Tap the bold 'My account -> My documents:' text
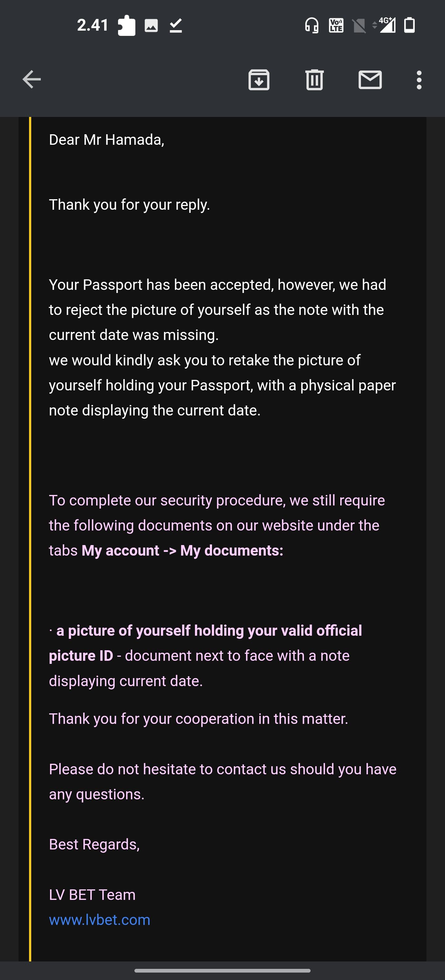 182,551
